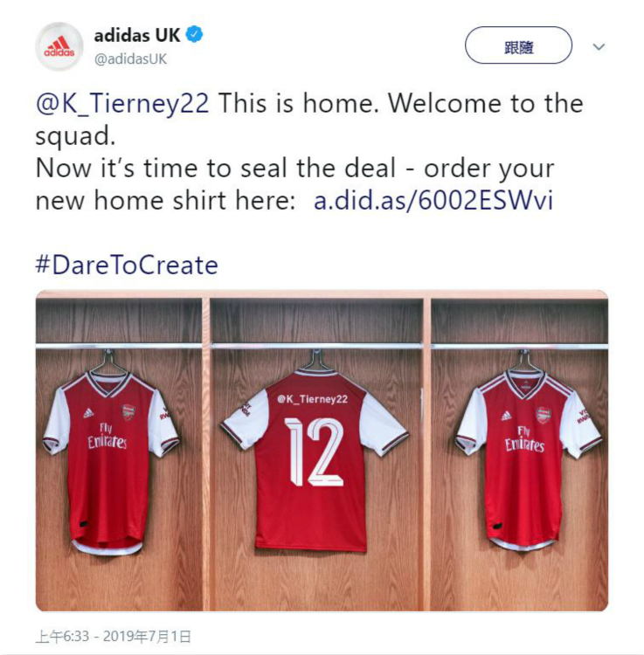Expand the tweet options chevron

(599, 46)
